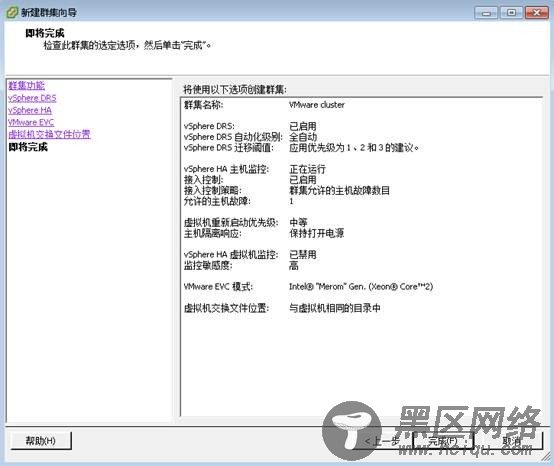The height and width of the screenshot is (466, 554).
Task: Click the 保持打开电源 isolation response value
Action: [317, 233]
